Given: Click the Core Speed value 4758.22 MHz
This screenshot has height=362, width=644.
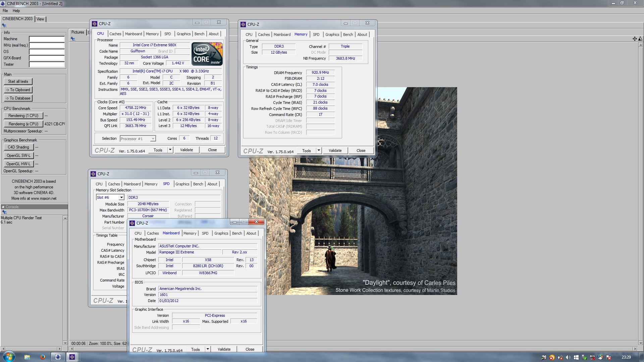Looking at the screenshot, I should [136, 108].
